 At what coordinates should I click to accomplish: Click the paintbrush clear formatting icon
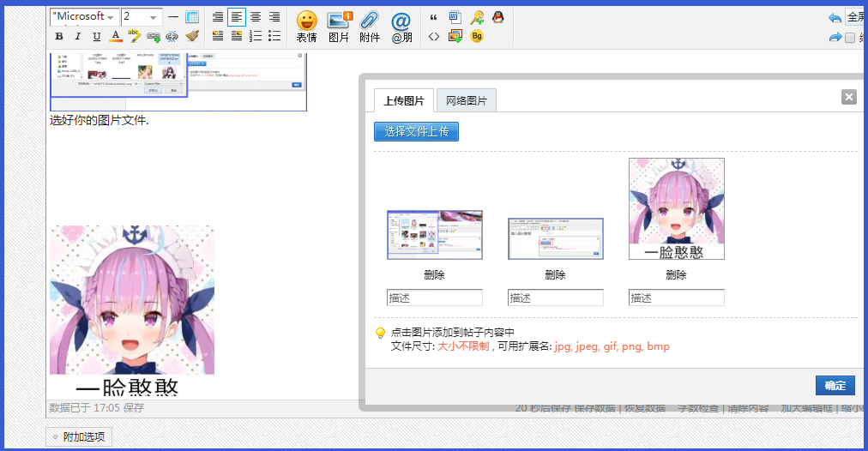[192, 37]
